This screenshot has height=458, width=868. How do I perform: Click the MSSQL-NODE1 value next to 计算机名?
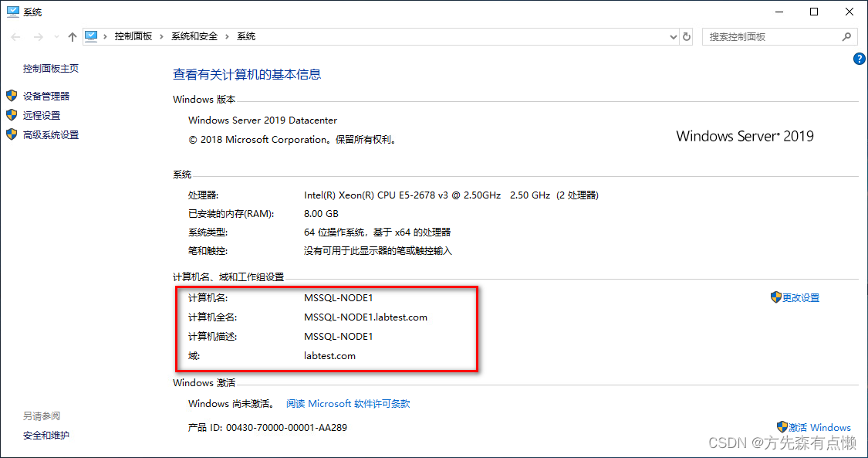338,298
